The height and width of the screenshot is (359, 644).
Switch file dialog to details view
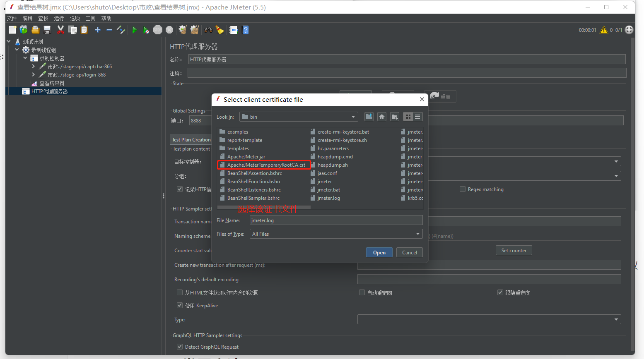click(417, 117)
